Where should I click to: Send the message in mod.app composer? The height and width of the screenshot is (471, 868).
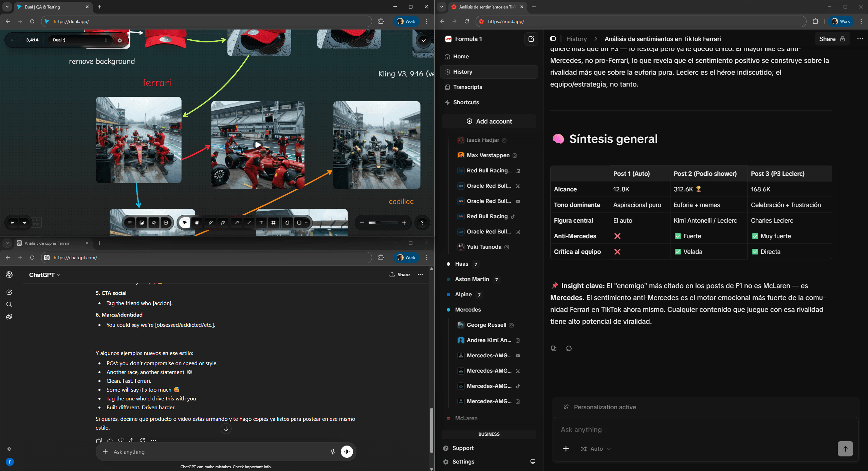[845, 449]
